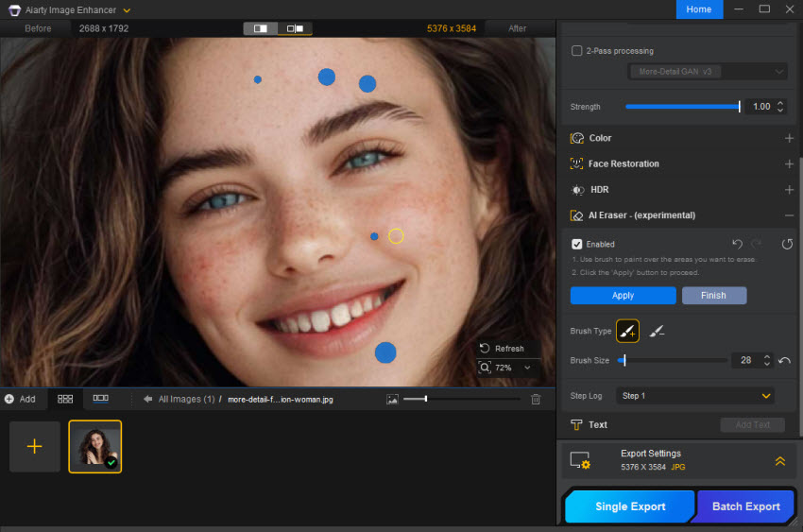This screenshot has height=532, width=803.
Task: Click the Single Export button
Action: [630, 506]
